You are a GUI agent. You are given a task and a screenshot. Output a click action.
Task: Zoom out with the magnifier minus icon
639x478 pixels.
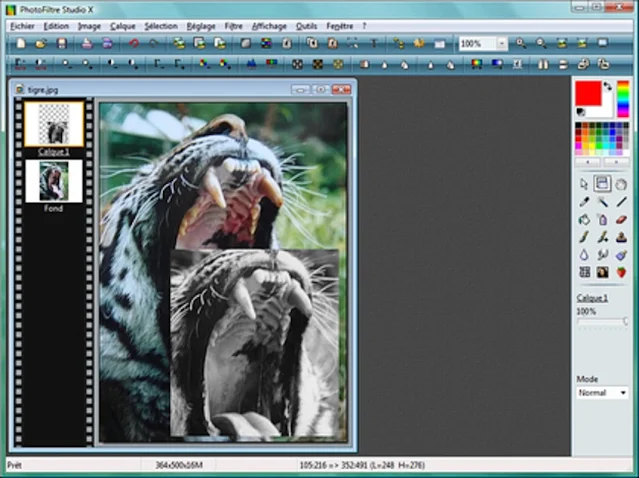[541, 43]
